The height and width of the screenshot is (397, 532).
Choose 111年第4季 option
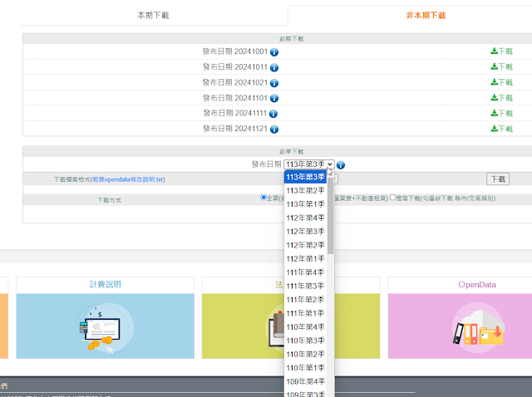coord(305,272)
